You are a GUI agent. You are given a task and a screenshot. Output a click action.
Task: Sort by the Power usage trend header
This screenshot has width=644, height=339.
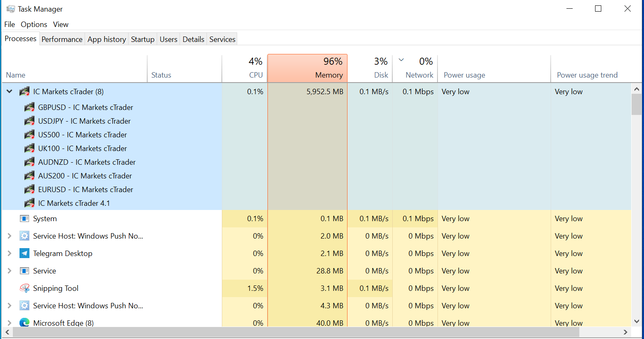pos(591,69)
